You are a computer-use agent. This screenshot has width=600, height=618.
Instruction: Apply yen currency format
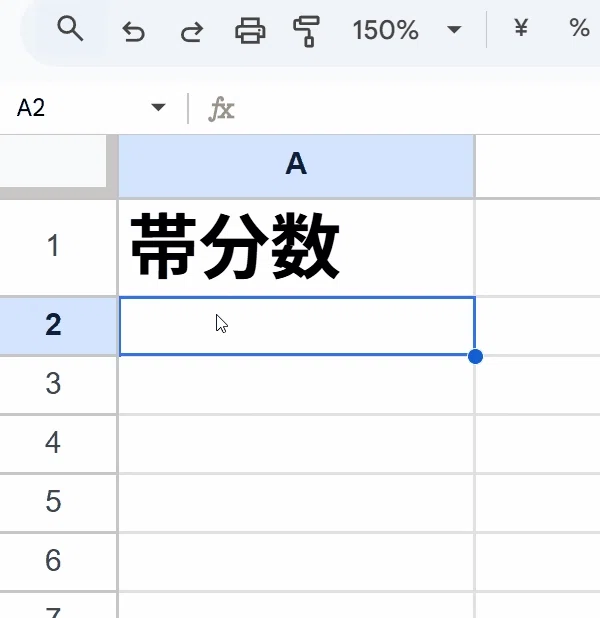[x=521, y=28]
